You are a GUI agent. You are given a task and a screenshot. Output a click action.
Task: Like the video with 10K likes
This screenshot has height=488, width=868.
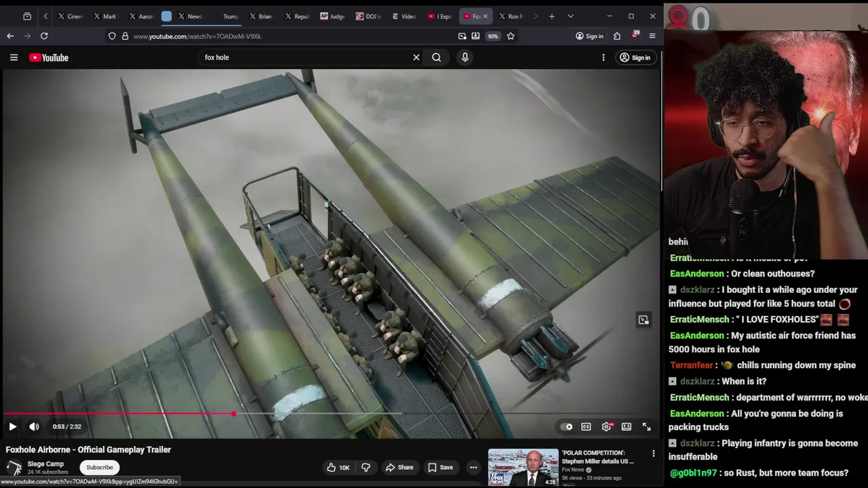pos(338,467)
